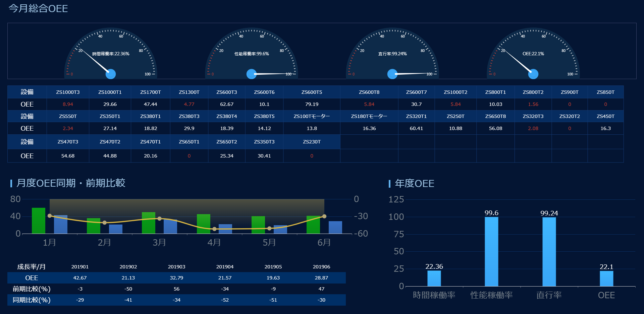Select equipment header ZS1300T
This screenshot has width=644, height=314.
point(189,92)
